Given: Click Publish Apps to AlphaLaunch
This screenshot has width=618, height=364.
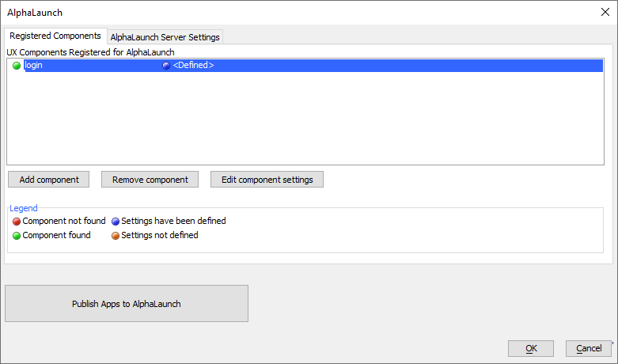Looking at the screenshot, I should point(127,304).
